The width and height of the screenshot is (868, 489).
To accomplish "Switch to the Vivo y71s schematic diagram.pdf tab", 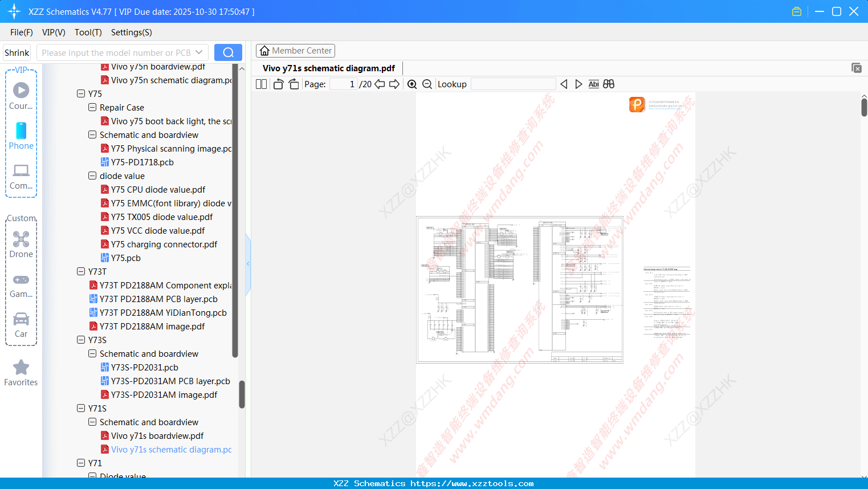I will click(x=328, y=68).
